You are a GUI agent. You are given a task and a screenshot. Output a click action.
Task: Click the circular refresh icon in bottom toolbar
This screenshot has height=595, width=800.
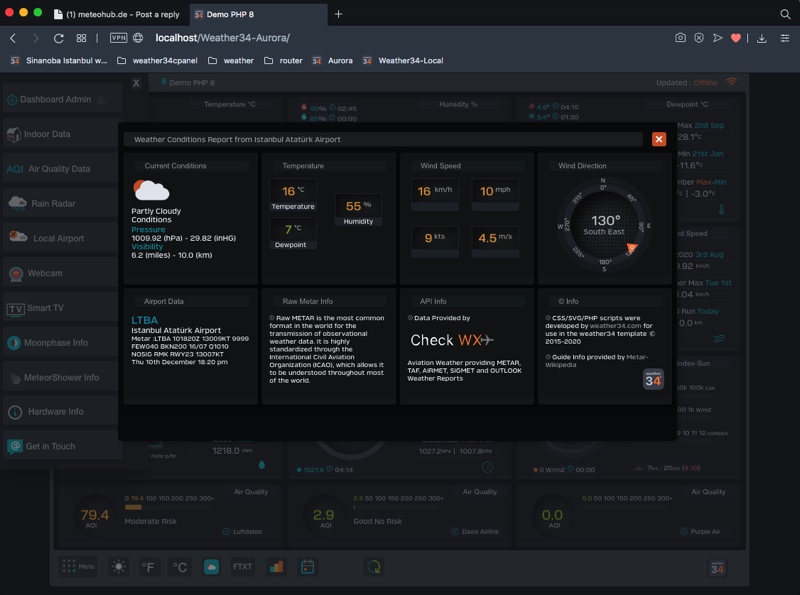point(373,566)
